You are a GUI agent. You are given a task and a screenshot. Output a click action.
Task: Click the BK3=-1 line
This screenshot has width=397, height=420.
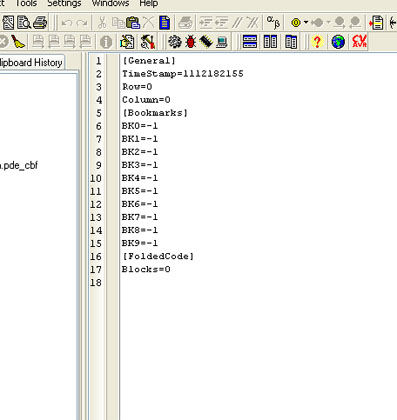(140, 165)
